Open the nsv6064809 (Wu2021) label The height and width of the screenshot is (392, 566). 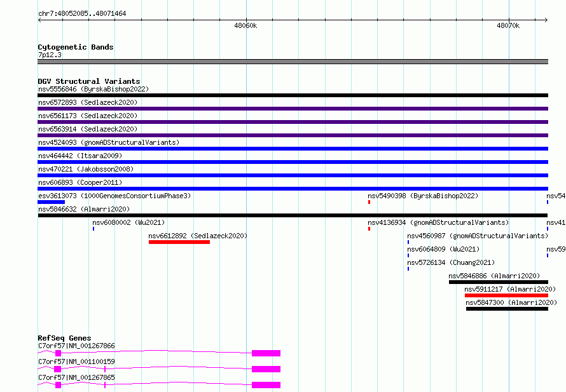click(x=444, y=249)
